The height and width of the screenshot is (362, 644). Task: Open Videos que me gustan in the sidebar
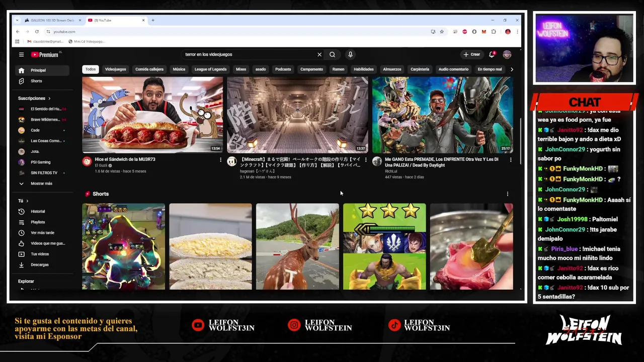[42, 243]
